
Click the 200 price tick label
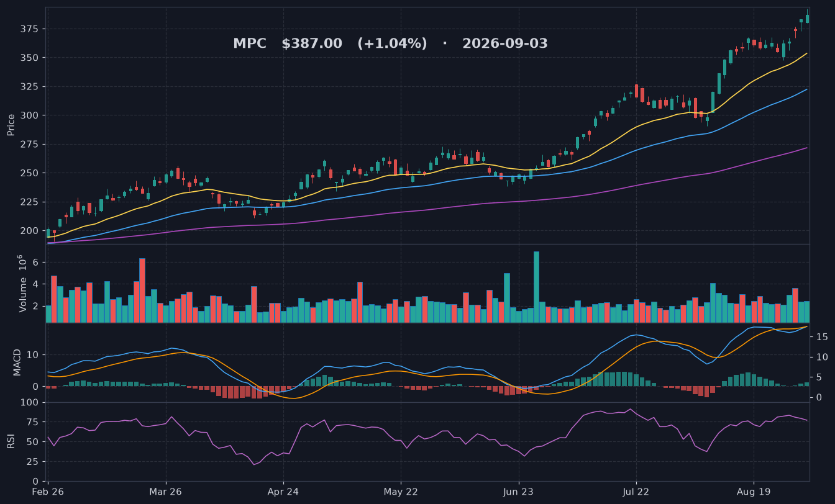(x=30, y=231)
